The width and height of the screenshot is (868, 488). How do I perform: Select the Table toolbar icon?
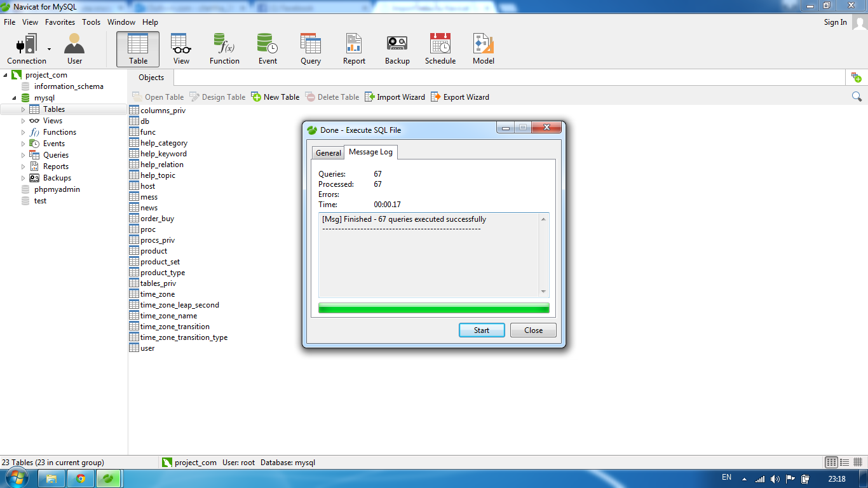pos(138,50)
